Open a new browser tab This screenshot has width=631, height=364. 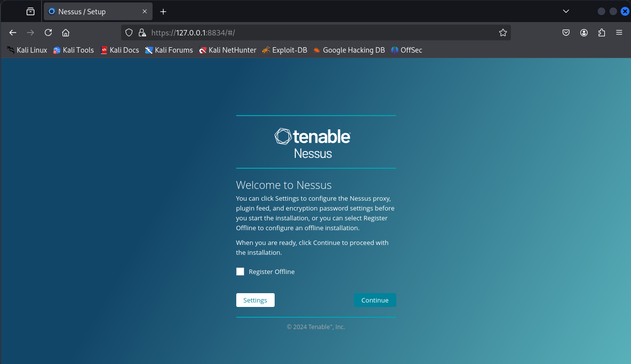(x=163, y=11)
